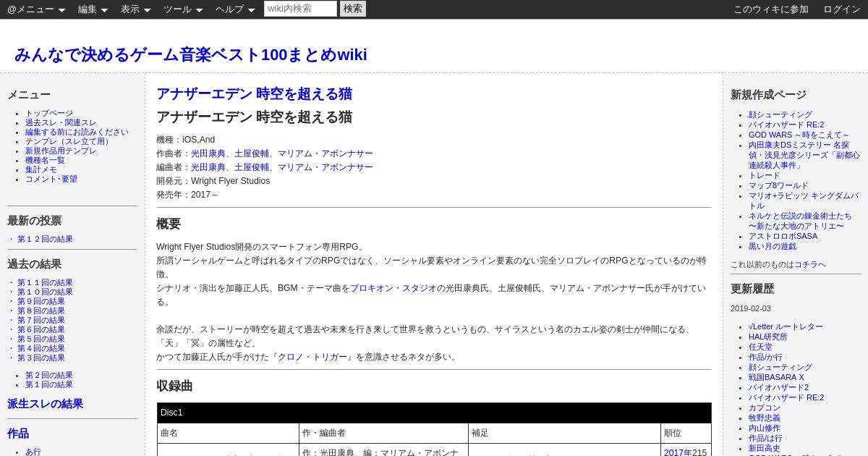Open プロキオン・スタジオ link in overview
This screenshot has height=456, width=868.
[393, 288]
